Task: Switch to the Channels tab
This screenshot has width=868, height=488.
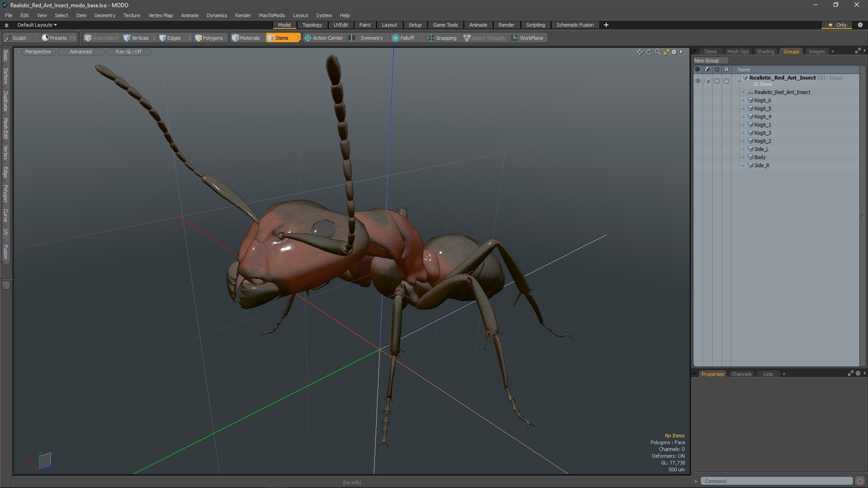Action: pyautogui.click(x=741, y=374)
